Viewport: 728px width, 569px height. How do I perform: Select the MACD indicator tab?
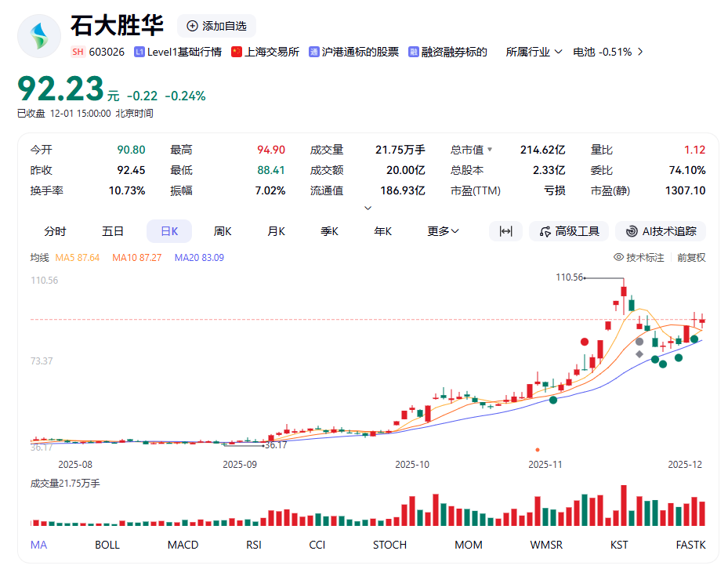tap(183, 545)
